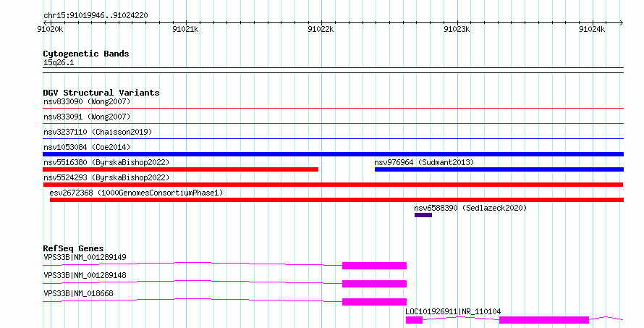This screenshot has width=644, height=328.
Task: Select the nsv3237110 (Chaisson2019) variant label
Action: [x=98, y=132]
